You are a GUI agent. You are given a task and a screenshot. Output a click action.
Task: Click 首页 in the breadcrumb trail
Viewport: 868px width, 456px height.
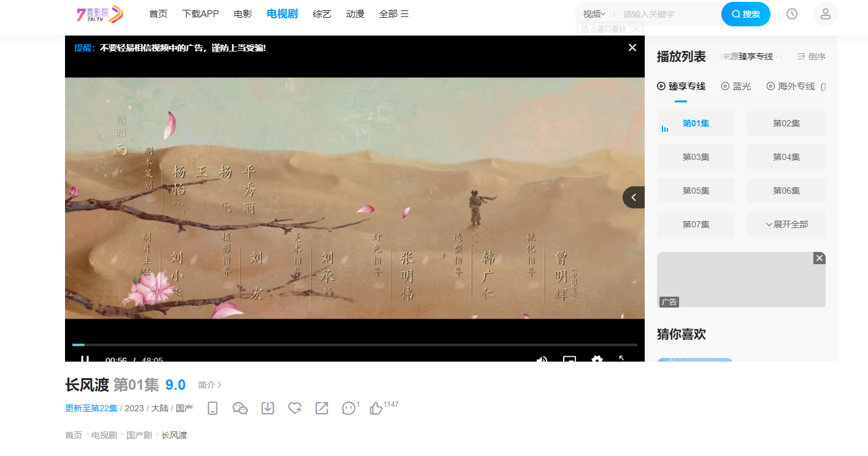(74, 435)
